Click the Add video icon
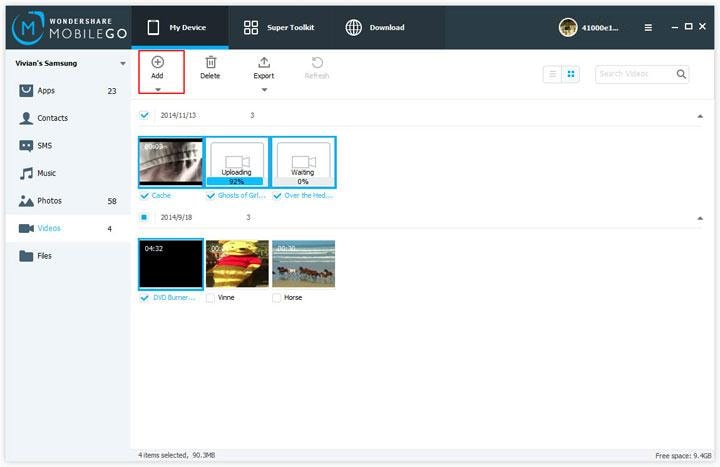 (158, 62)
